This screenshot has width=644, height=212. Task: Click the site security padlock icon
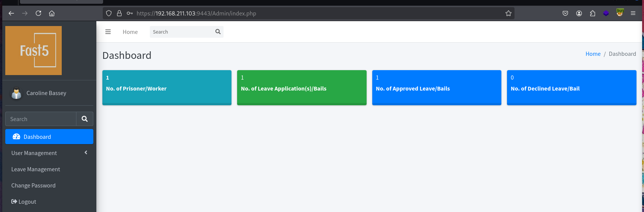pyautogui.click(x=119, y=13)
